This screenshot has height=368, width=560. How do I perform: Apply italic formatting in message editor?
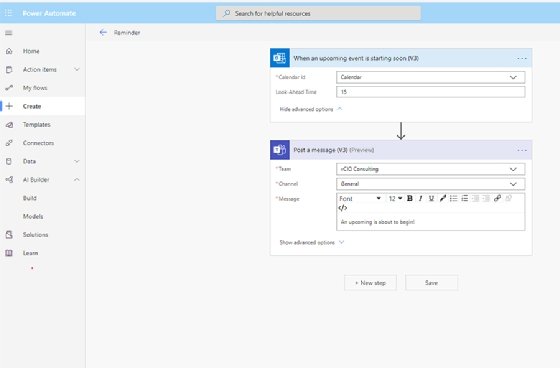[421, 198]
